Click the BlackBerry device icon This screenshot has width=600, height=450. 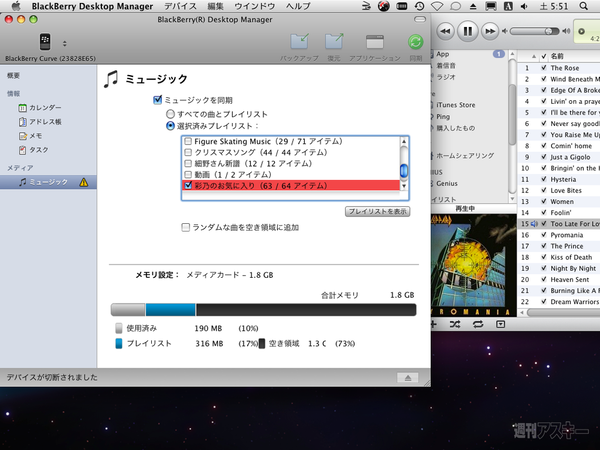(x=45, y=41)
